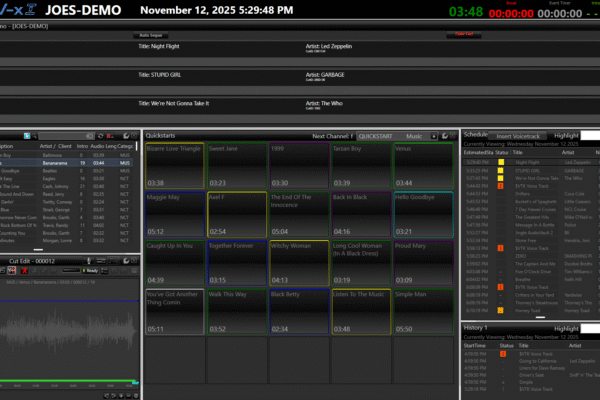Click the red Fade Out button
The width and height of the screenshot is (600, 400).
(x=464, y=34)
